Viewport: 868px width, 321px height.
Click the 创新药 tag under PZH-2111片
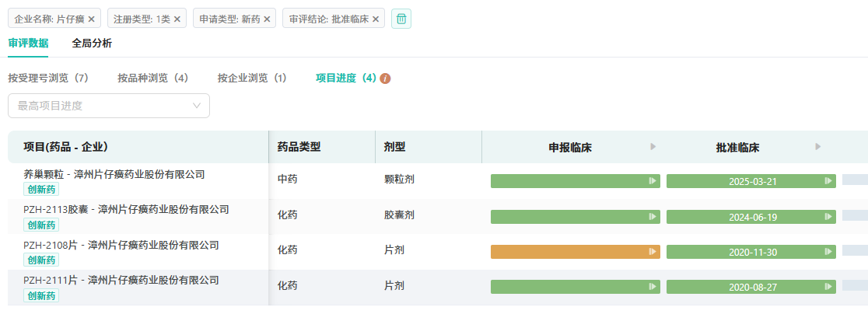pos(41,295)
